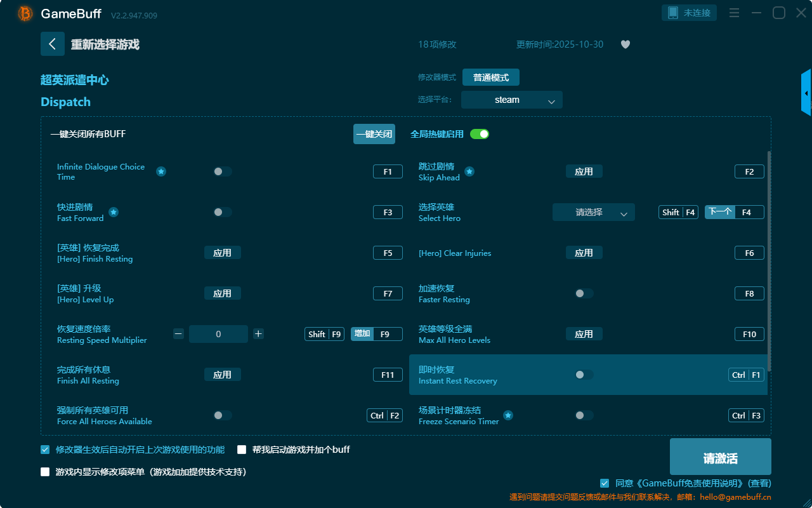Click the large activate button
This screenshot has height=508, width=812.
click(x=720, y=458)
